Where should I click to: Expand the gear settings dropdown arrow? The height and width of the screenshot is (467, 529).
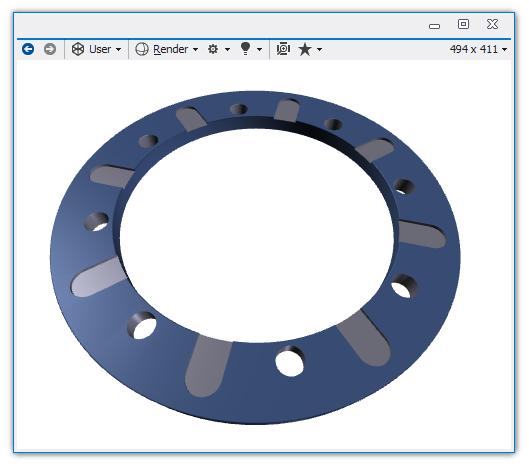pyautogui.click(x=227, y=50)
